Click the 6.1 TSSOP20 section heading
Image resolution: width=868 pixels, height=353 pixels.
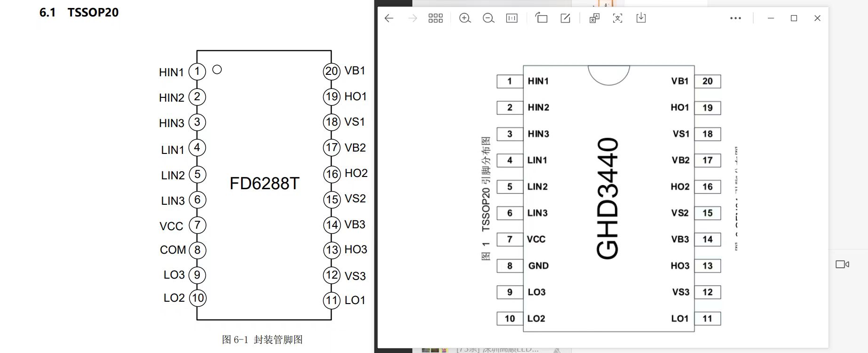click(79, 12)
